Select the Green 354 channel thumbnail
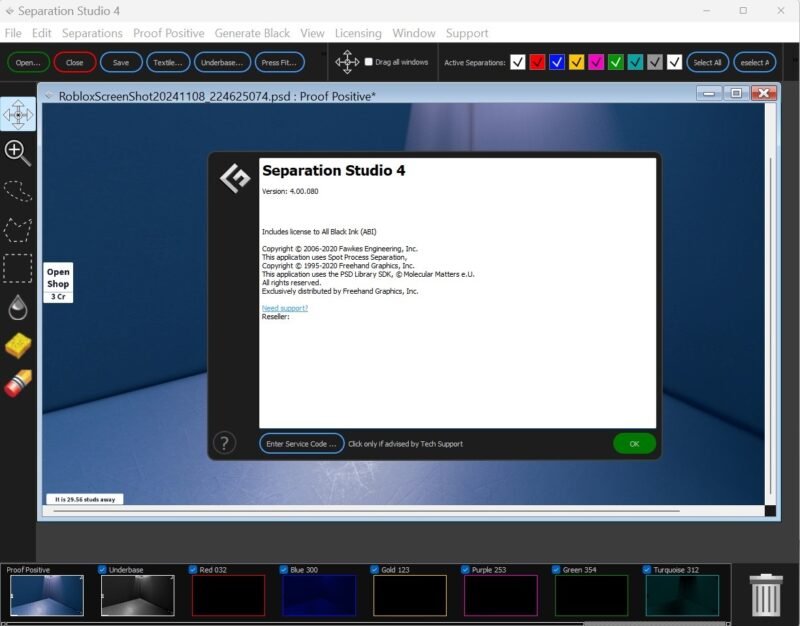Screen dimensions: 800x626 pos(592,595)
